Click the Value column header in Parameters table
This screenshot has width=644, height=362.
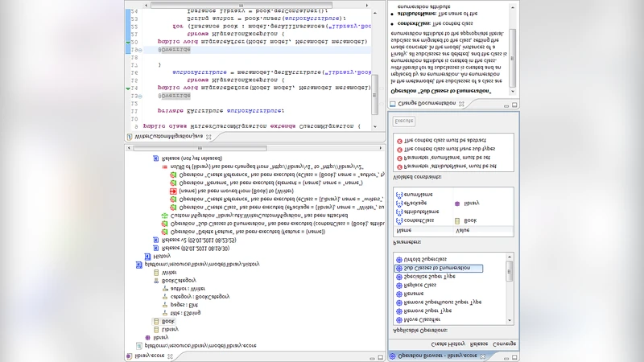tap(462, 231)
